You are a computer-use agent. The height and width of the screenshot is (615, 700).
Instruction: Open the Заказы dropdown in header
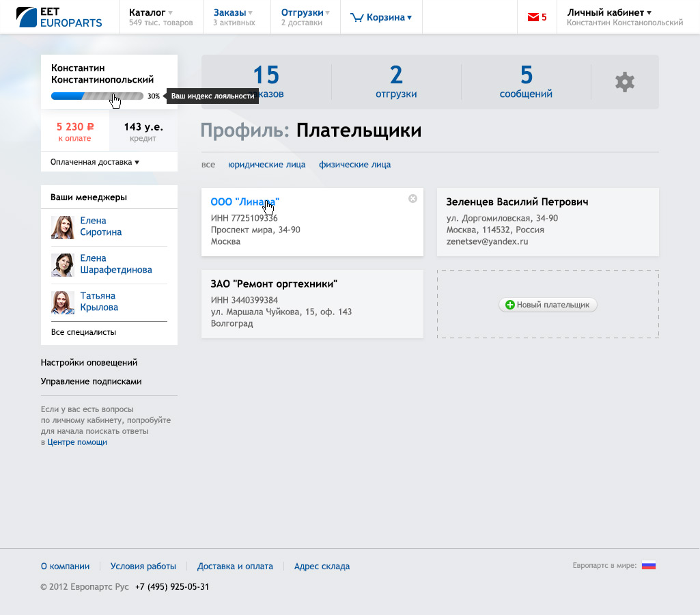233,12
